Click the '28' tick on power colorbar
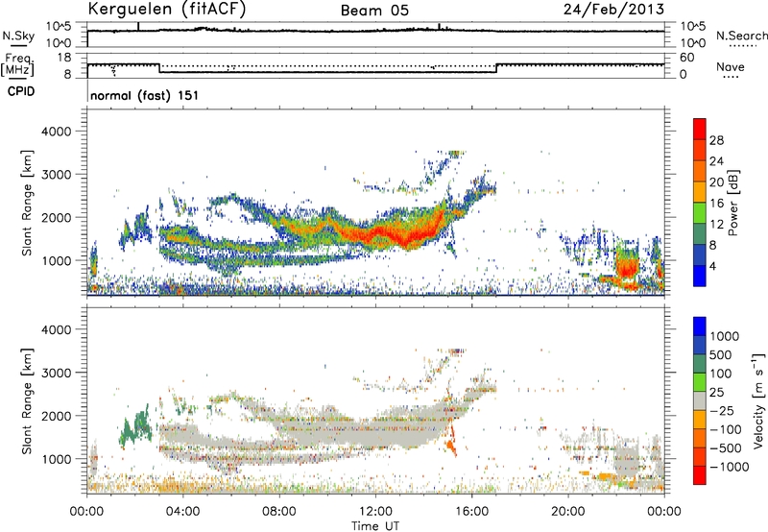 tap(716, 140)
